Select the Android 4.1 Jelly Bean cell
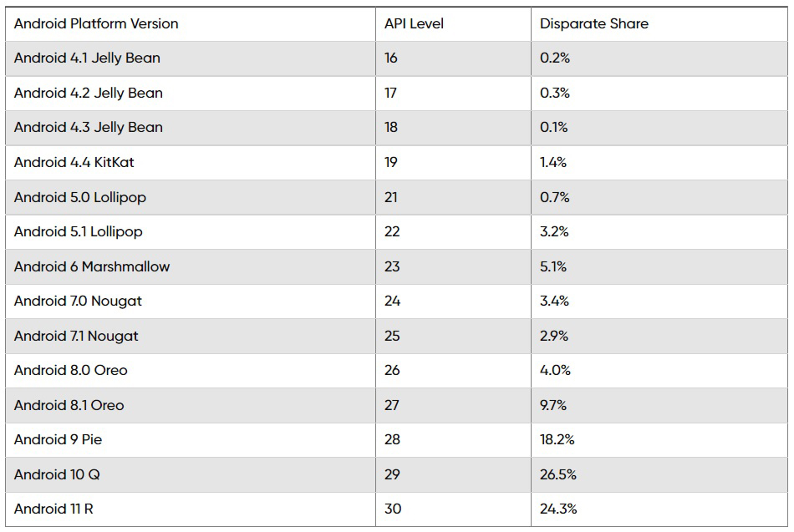 191,58
